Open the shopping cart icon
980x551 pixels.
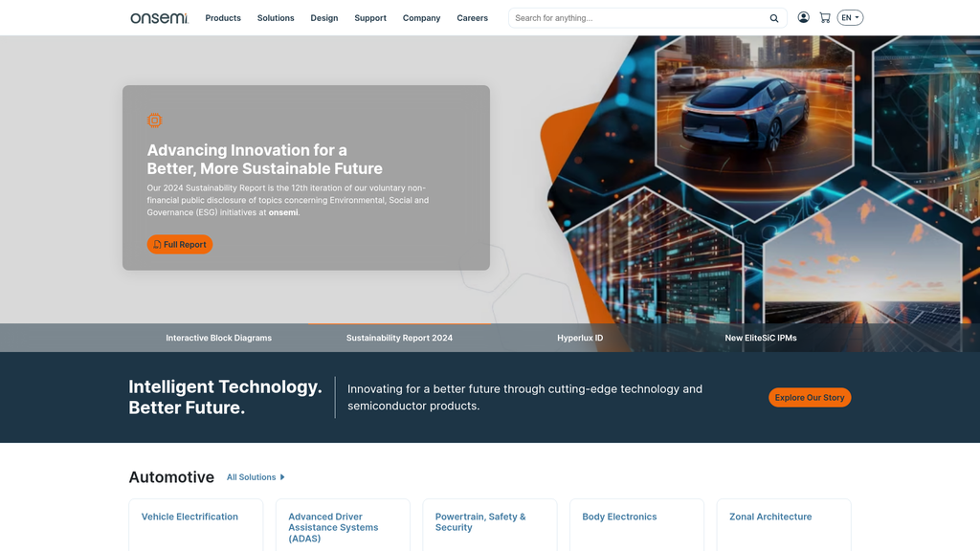tap(825, 17)
